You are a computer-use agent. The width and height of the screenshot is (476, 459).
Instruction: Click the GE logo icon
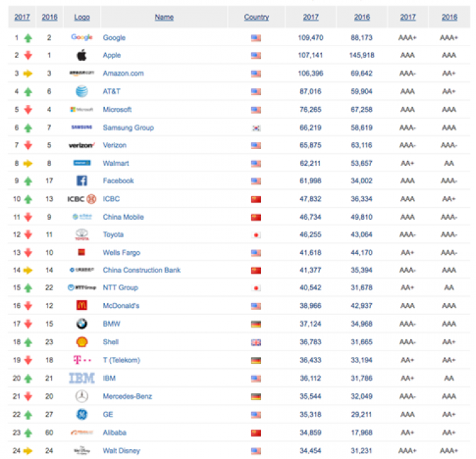82,414
